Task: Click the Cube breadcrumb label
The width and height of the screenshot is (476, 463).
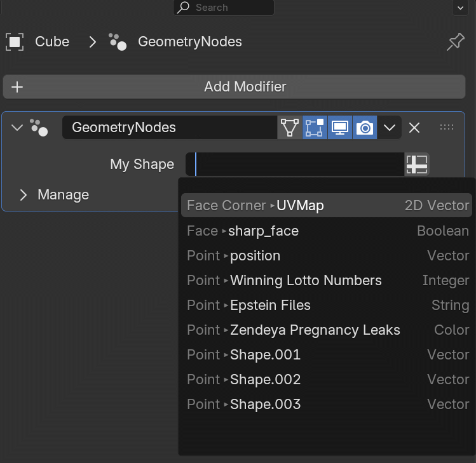Action: 52,41
